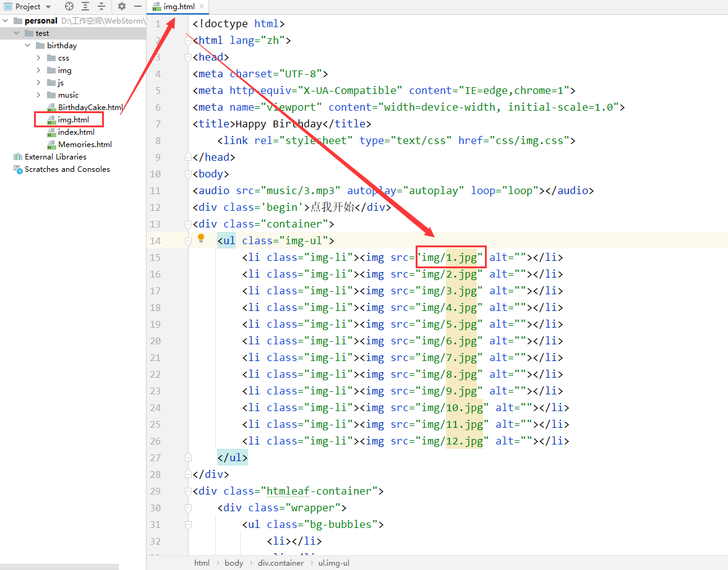Fold the ul img-ul block on line 14
Screen dimensions: 728x570
pos(188,241)
